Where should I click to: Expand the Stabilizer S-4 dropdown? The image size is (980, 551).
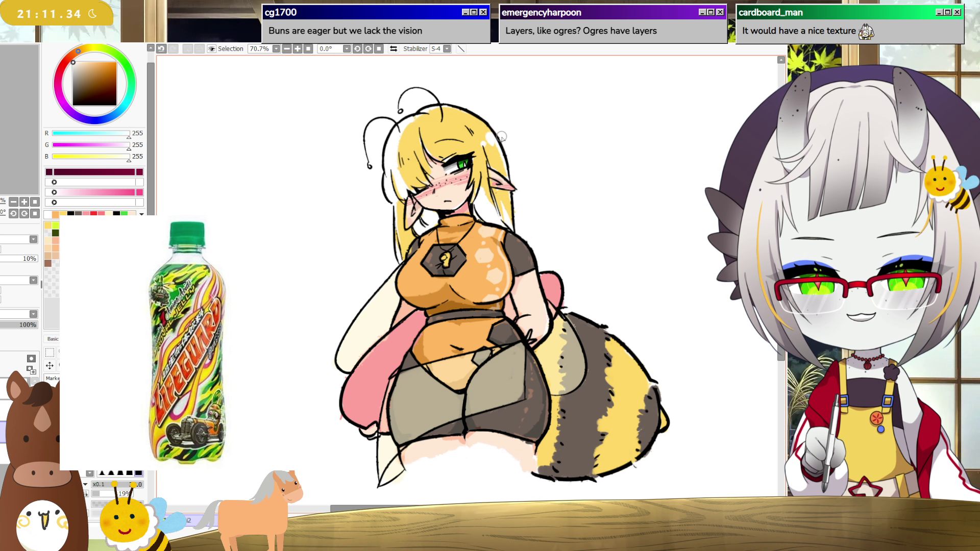pyautogui.click(x=447, y=49)
